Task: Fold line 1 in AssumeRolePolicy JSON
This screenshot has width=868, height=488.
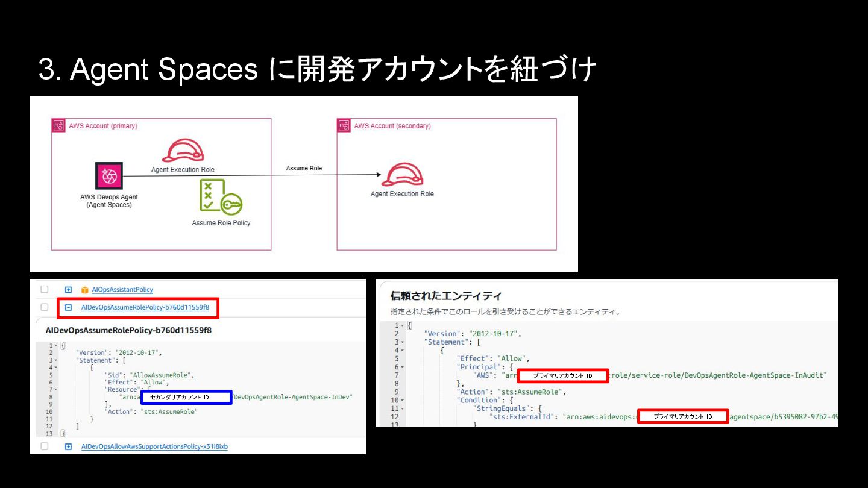Action: pyautogui.click(x=56, y=346)
